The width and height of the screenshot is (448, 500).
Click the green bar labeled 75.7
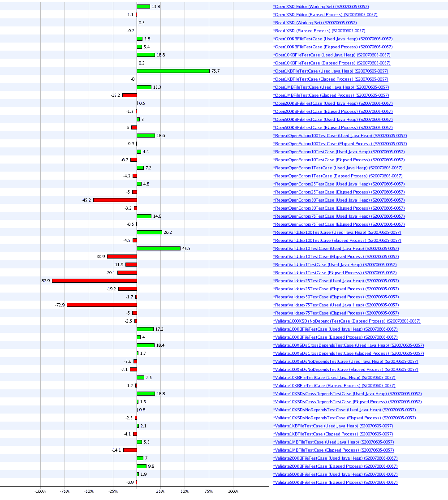[173, 71]
